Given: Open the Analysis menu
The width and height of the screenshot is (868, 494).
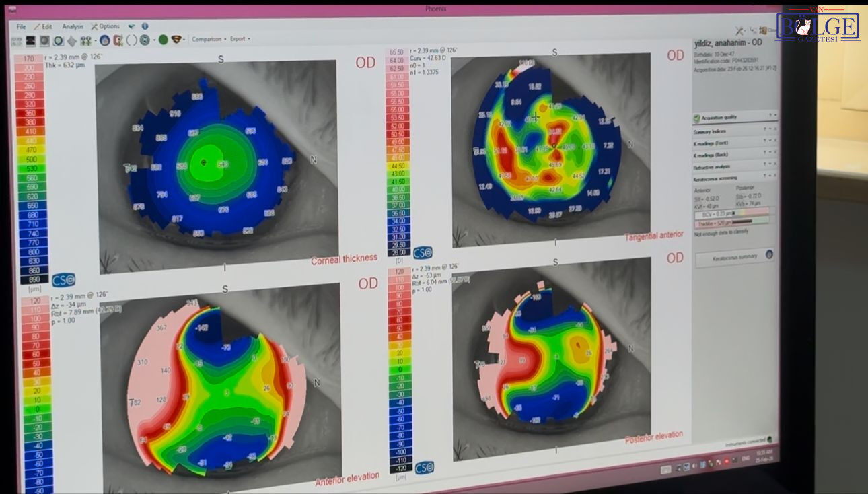Looking at the screenshot, I should tap(73, 27).
